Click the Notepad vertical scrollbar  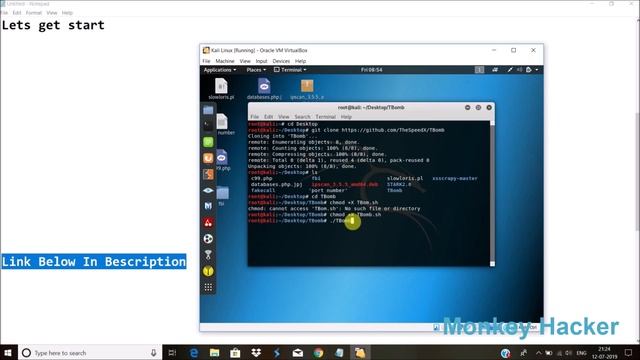pos(637,180)
